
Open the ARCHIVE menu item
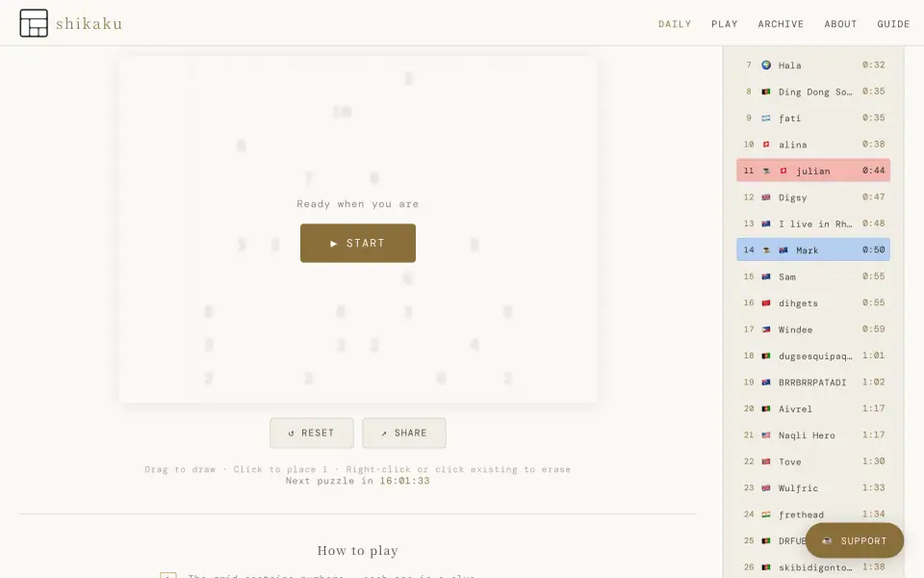(781, 24)
